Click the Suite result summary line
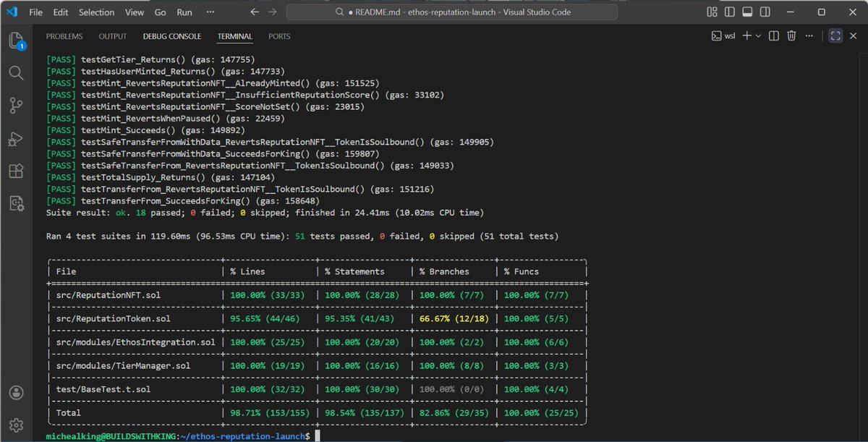The image size is (868, 442). click(265, 213)
